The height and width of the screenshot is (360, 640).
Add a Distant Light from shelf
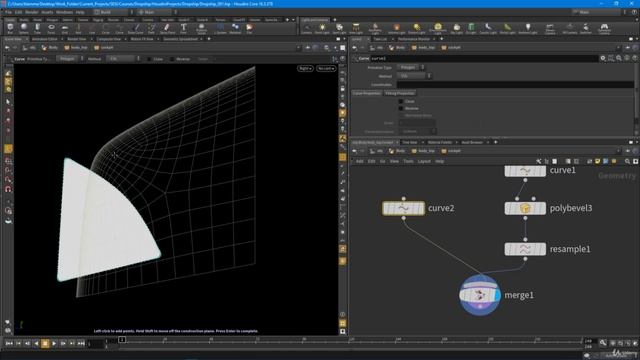(416, 29)
